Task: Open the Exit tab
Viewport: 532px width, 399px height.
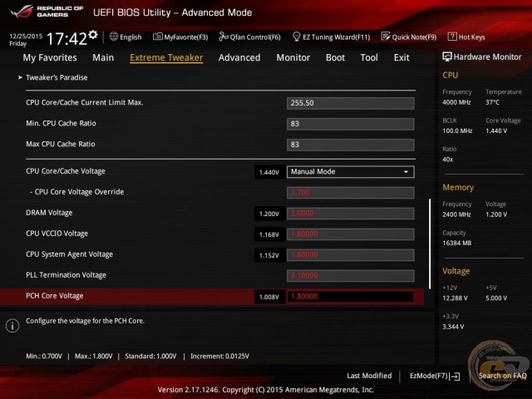Action: (401, 57)
